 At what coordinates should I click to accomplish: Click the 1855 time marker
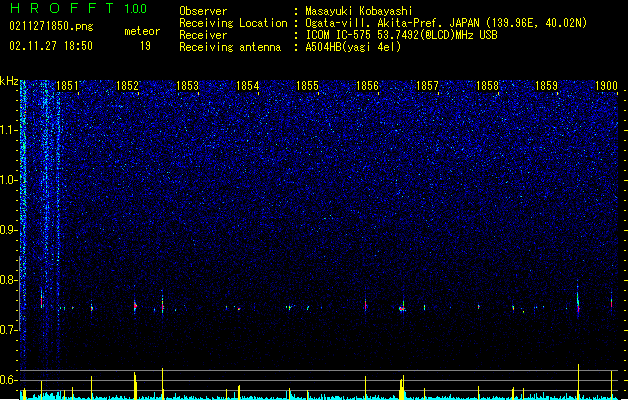click(x=307, y=86)
